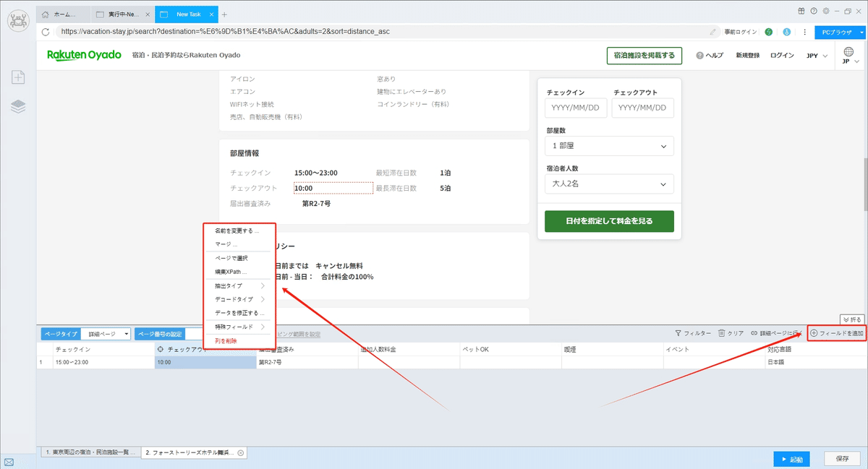The image size is (868, 469).
Task: Expand the 抽出タイプ submenu
Action: point(239,285)
